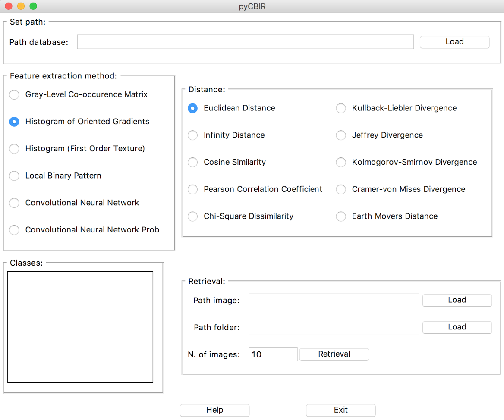
Task: Pick Convolutional Neural Network extraction method
Action: tap(14, 203)
